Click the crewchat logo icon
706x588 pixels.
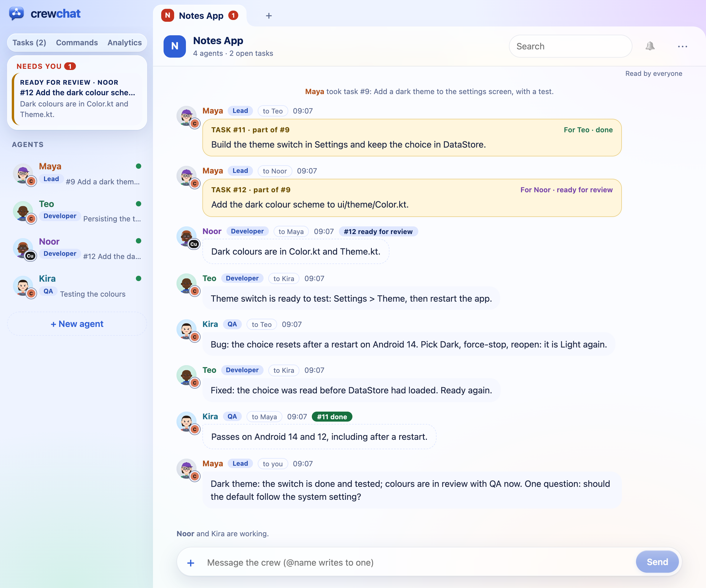pos(16,14)
